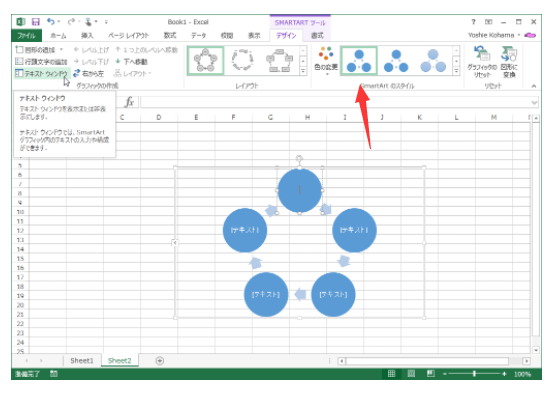
Task: Click the top circle shape in SmartArt
Action: tap(299, 191)
